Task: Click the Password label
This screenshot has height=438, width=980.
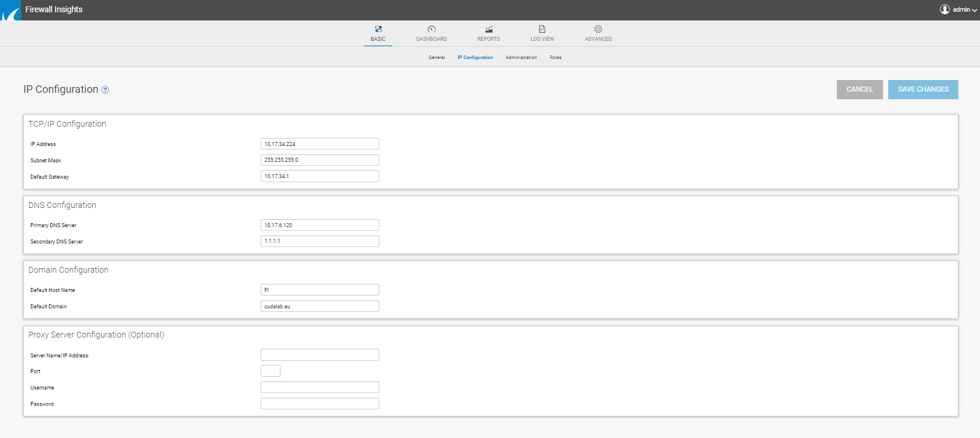Action: coord(42,404)
